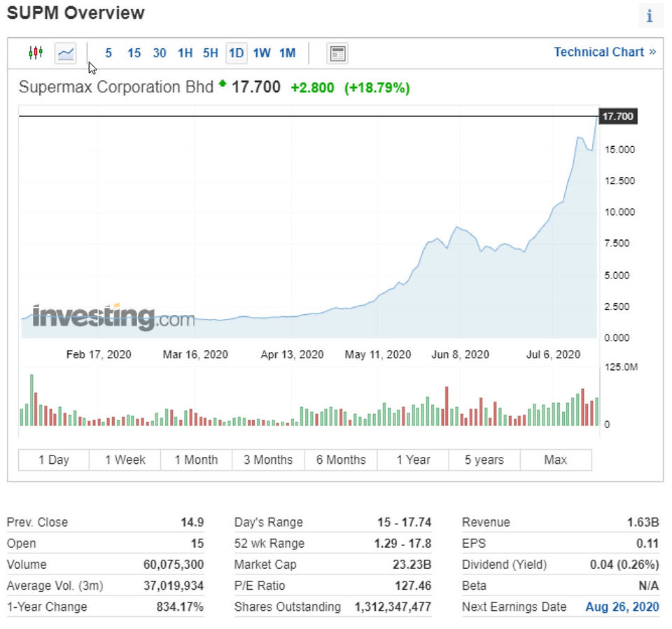Click the Open value 15
Image resolution: width=672 pixels, height=629 pixels.
point(197,544)
